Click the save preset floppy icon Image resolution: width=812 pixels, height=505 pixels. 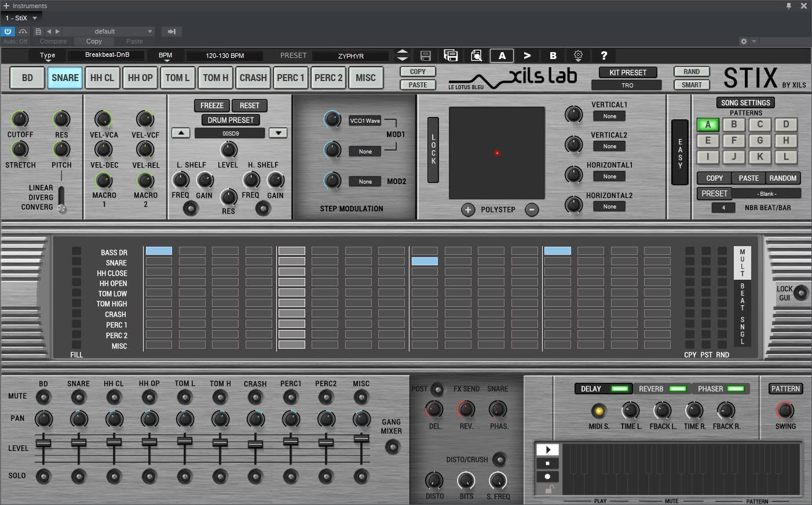tap(426, 56)
